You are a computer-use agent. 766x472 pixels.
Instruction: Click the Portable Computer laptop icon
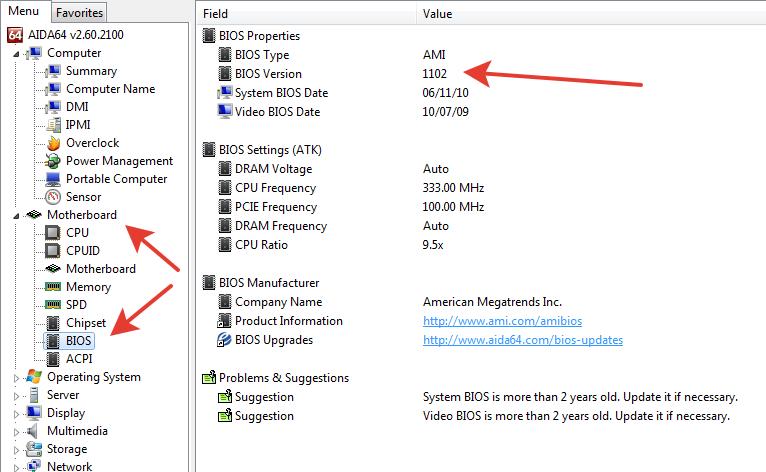(53, 179)
